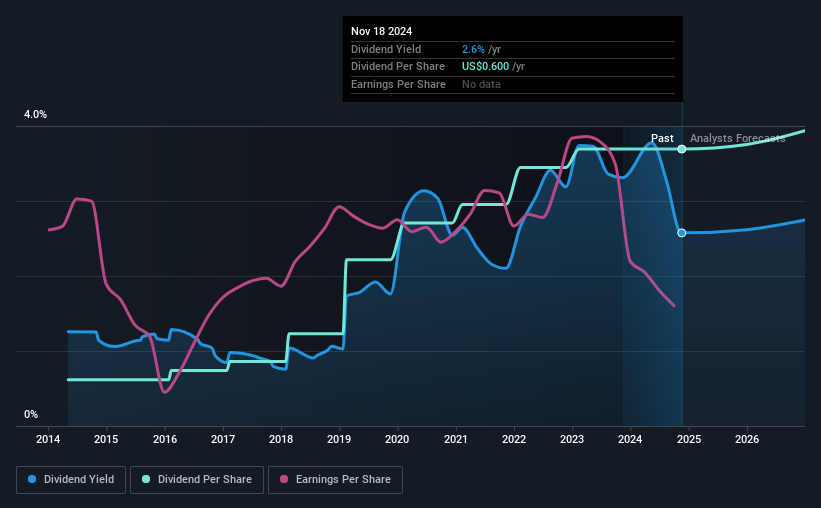Click the tooltip 'Earnings Per Share' row label
Viewport: 821px width, 508px height.
point(398,84)
